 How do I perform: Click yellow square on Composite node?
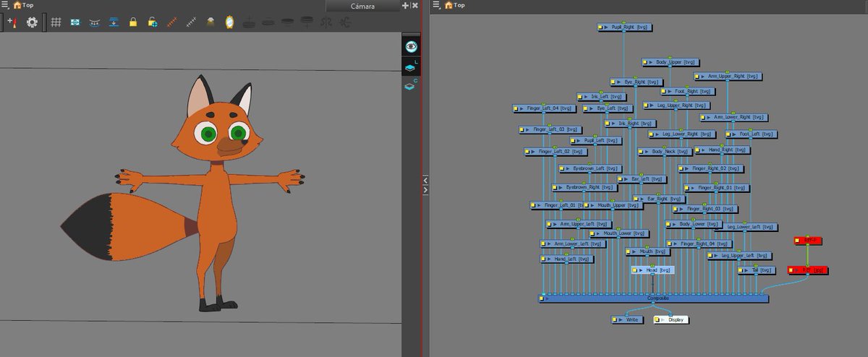coord(542,298)
